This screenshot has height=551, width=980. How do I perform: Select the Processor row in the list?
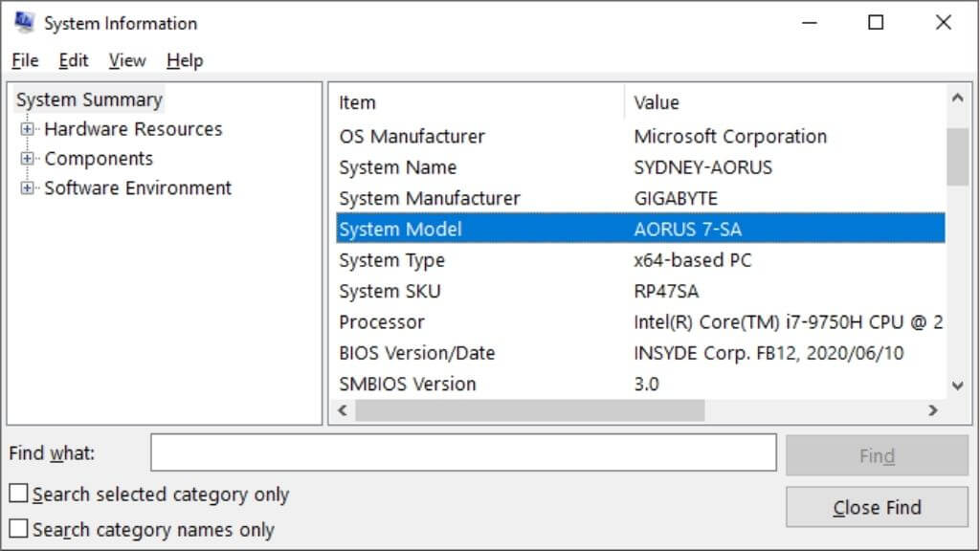[x=382, y=322]
